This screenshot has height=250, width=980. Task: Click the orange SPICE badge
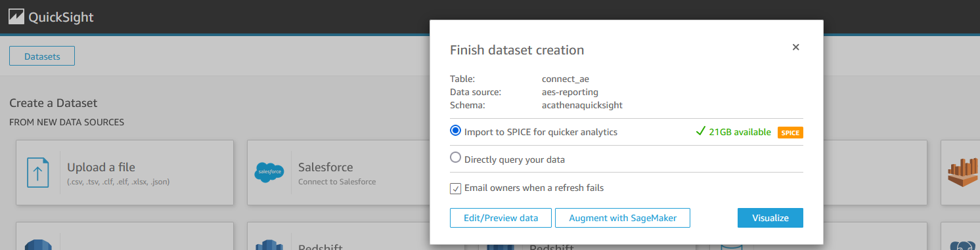pos(790,133)
